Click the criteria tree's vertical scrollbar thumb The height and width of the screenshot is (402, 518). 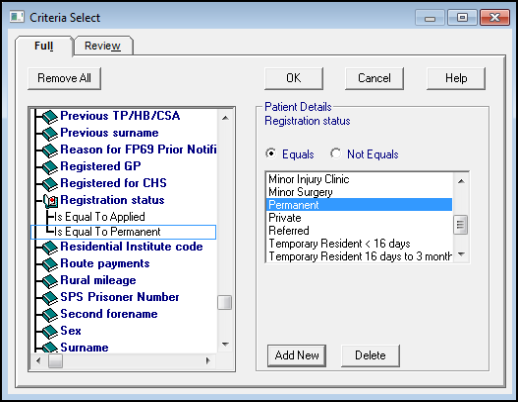(x=225, y=303)
